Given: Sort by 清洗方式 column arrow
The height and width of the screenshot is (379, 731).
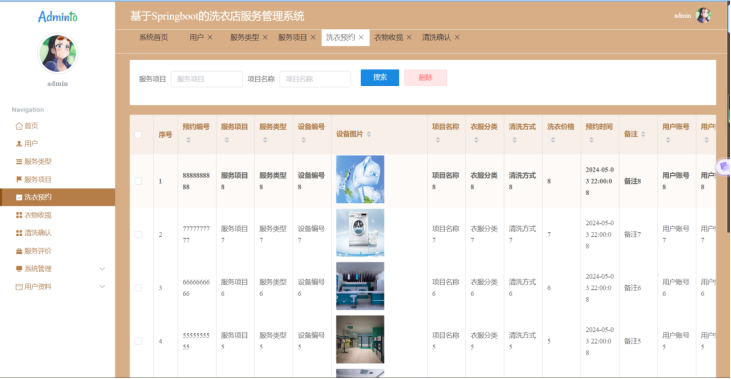Looking at the screenshot, I should point(514,140).
